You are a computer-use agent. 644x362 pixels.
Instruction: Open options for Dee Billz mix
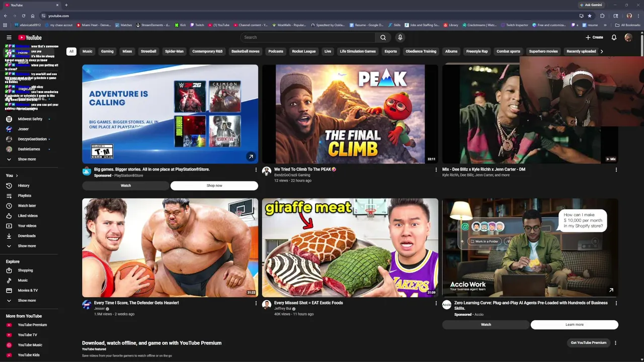click(616, 170)
